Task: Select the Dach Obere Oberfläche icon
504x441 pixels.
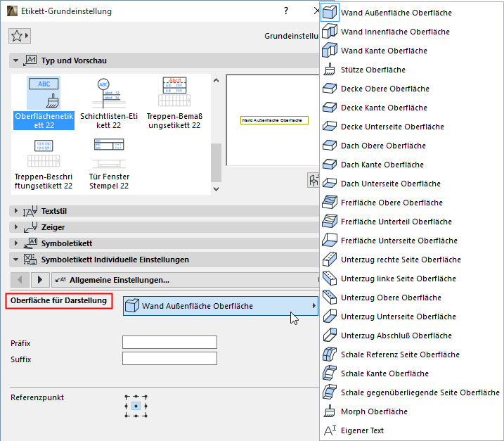Action: click(x=330, y=146)
